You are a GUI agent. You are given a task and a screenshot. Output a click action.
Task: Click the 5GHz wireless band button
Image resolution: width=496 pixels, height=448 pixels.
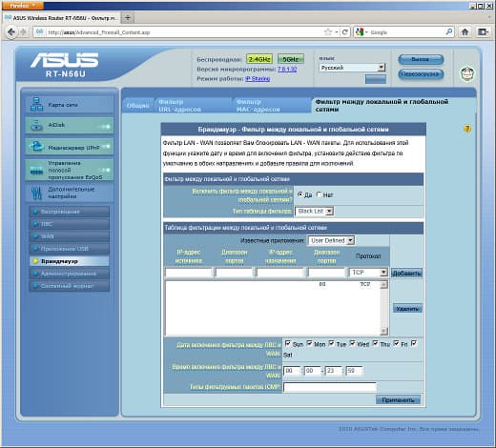(291, 59)
